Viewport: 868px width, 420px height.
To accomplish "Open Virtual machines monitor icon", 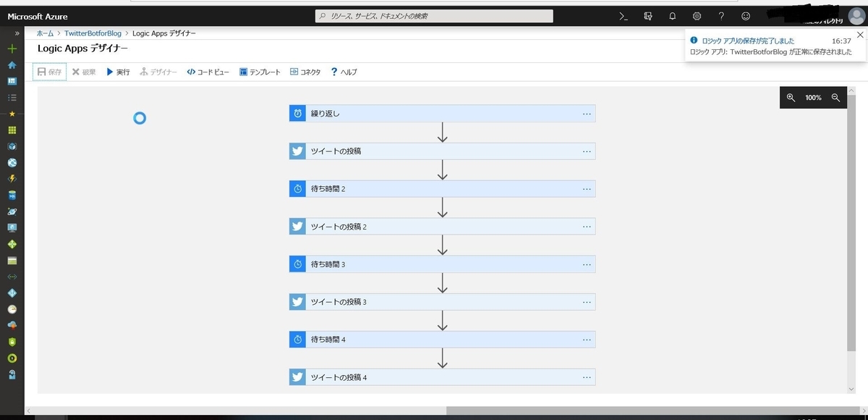I will point(12,227).
